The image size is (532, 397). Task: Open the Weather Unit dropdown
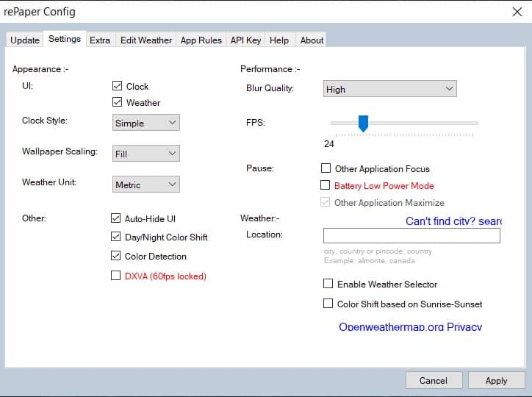(146, 185)
